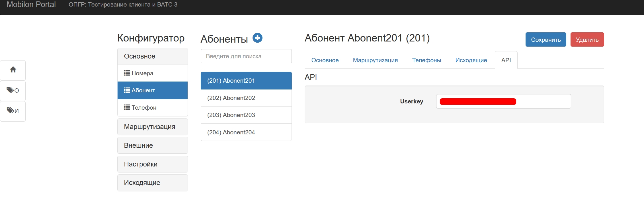Screen dimensions: 644x223
Task: Open Телефон in configurator menu
Action: click(153, 107)
